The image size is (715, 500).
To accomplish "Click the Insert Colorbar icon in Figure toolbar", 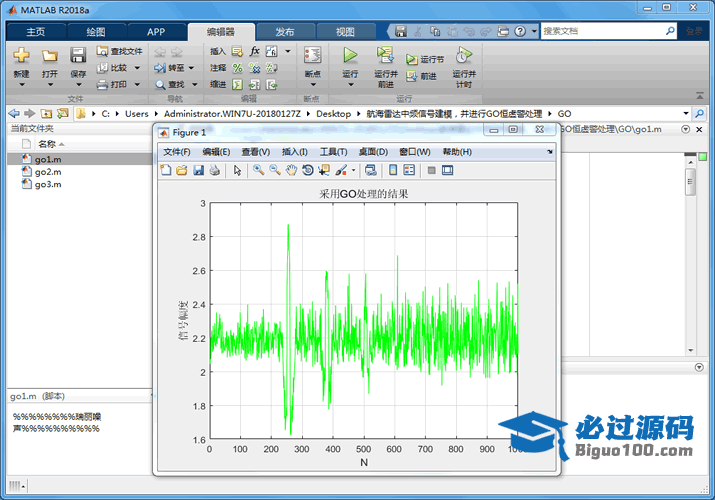I will pos(393,170).
